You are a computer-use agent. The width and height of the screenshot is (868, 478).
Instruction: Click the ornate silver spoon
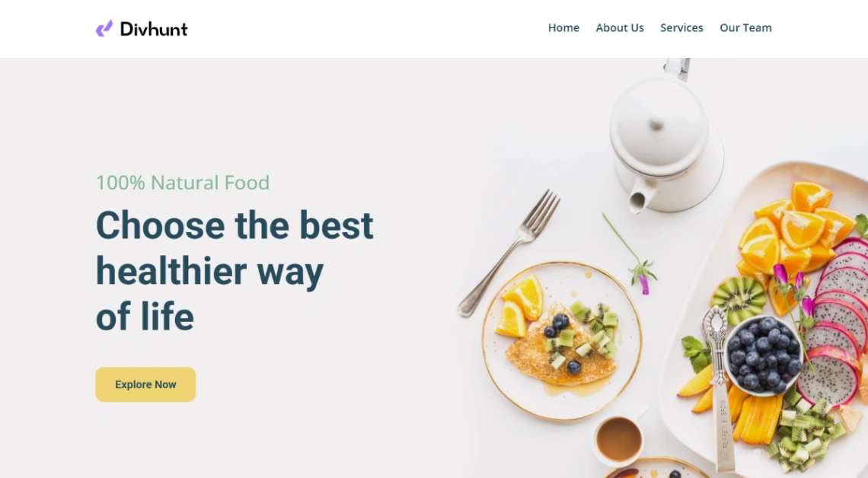click(720, 387)
